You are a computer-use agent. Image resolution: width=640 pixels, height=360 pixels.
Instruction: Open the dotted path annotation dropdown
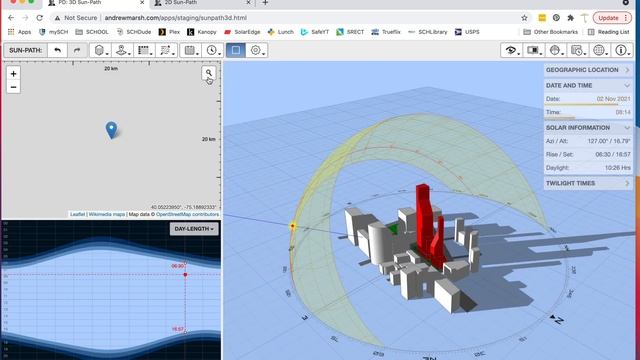point(166,50)
